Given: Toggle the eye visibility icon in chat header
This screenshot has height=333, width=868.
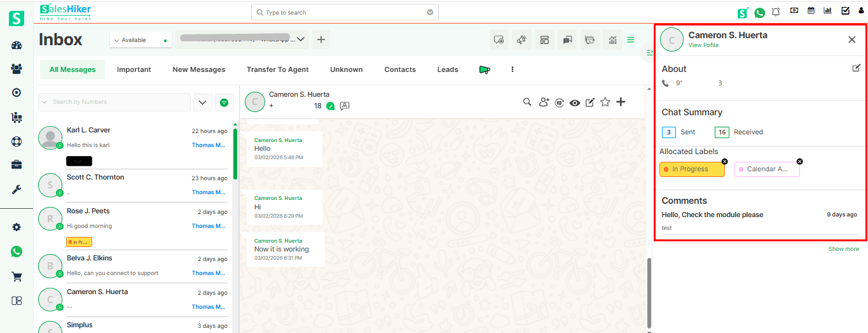Looking at the screenshot, I should (575, 103).
